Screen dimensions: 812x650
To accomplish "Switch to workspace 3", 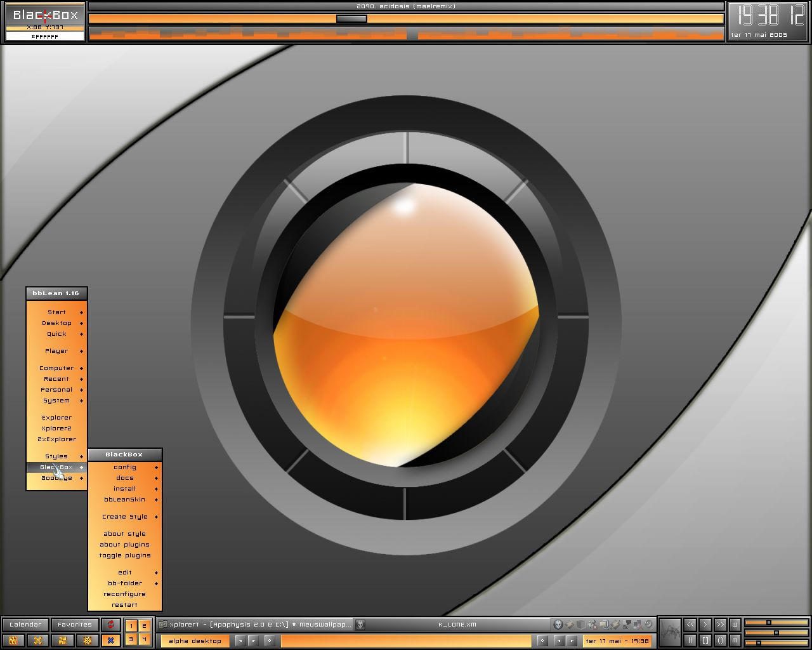I will click(131, 639).
